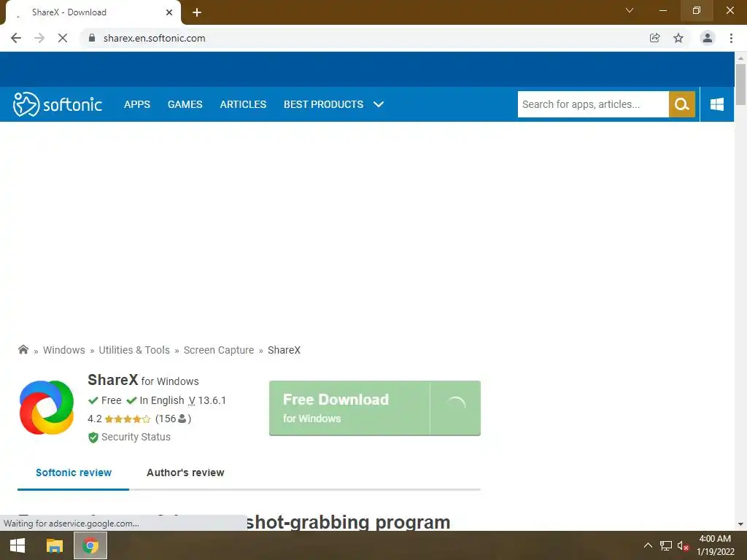Click the network tray icon
The width and height of the screenshot is (747, 560).
[x=665, y=545]
